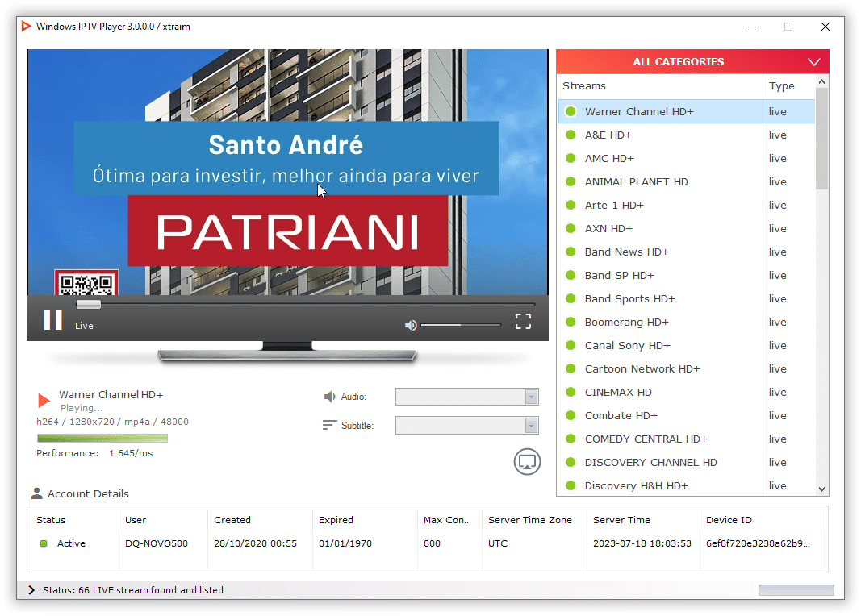Viewport: 861px width, 616px height.
Task: Click the 66 LIVE stream status text
Action: [x=133, y=590]
